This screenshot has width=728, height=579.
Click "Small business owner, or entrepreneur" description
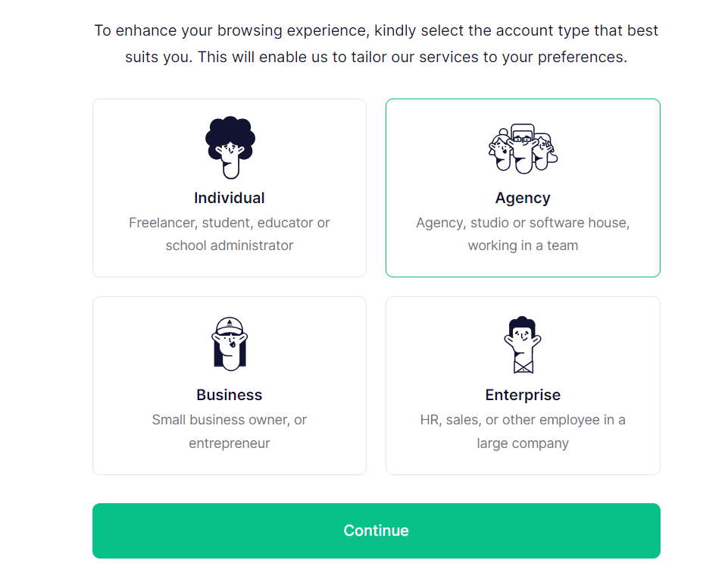[x=230, y=420]
